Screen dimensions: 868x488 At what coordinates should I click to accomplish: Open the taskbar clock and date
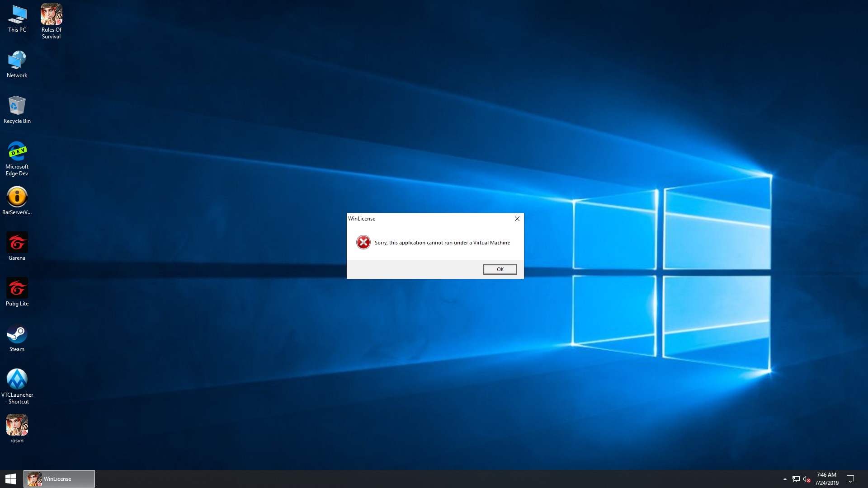pyautogui.click(x=826, y=479)
